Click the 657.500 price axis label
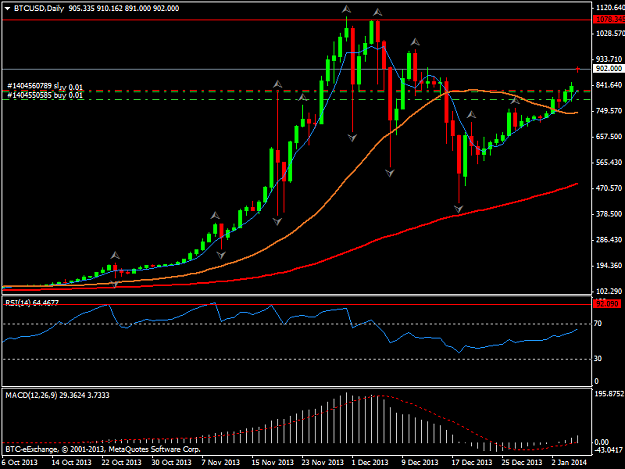 pos(609,137)
